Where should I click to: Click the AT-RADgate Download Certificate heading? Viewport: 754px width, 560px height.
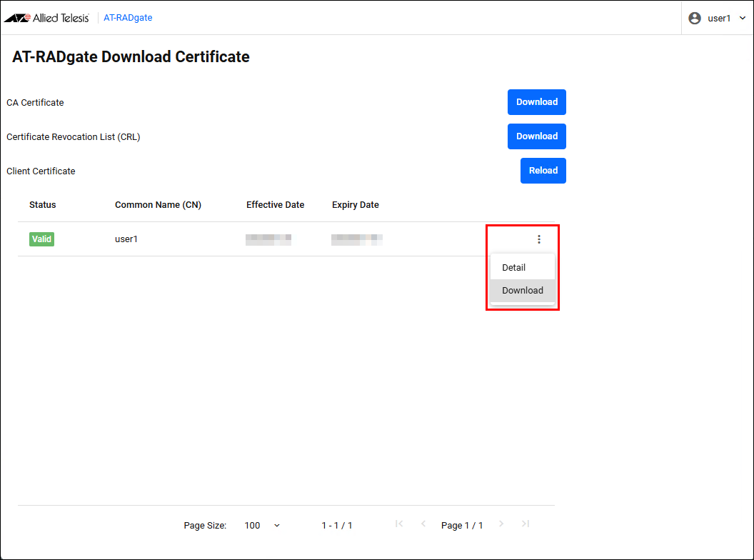[131, 56]
